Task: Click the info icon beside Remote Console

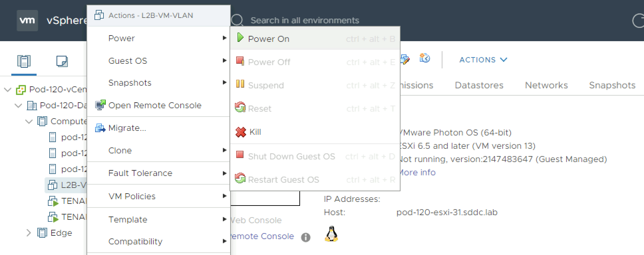Action: 305,237
